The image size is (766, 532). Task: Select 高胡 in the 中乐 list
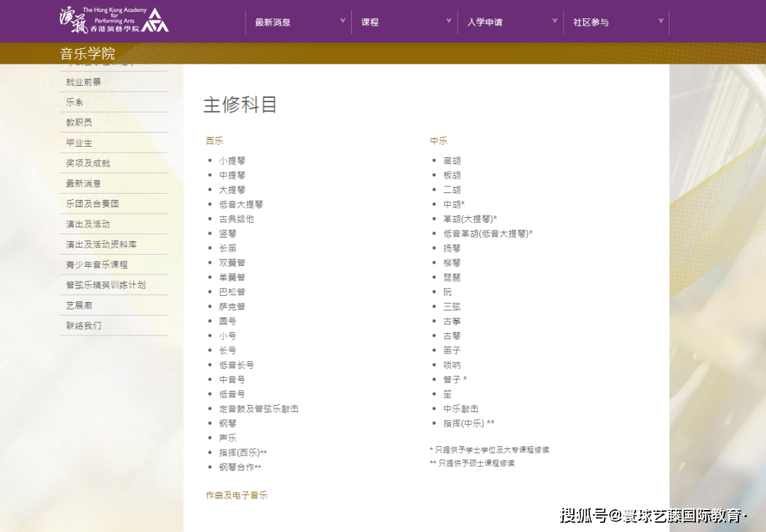click(x=452, y=161)
